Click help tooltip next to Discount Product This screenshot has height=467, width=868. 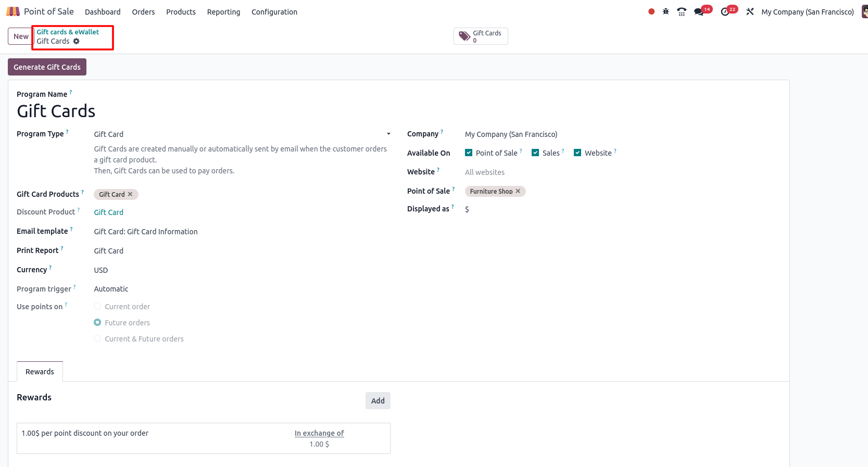click(79, 210)
